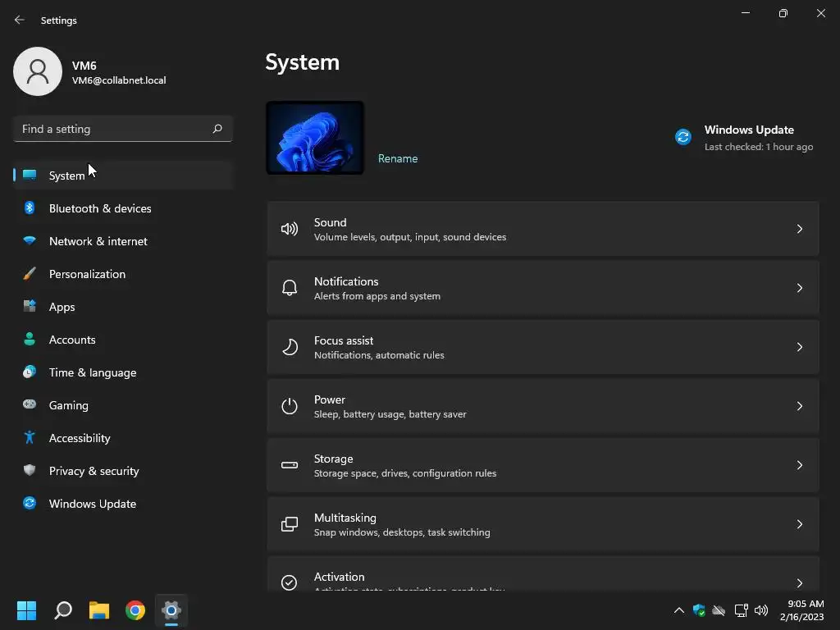Open Windows Update from sidebar
Screen dimensions: 840x630
[123, 504]
